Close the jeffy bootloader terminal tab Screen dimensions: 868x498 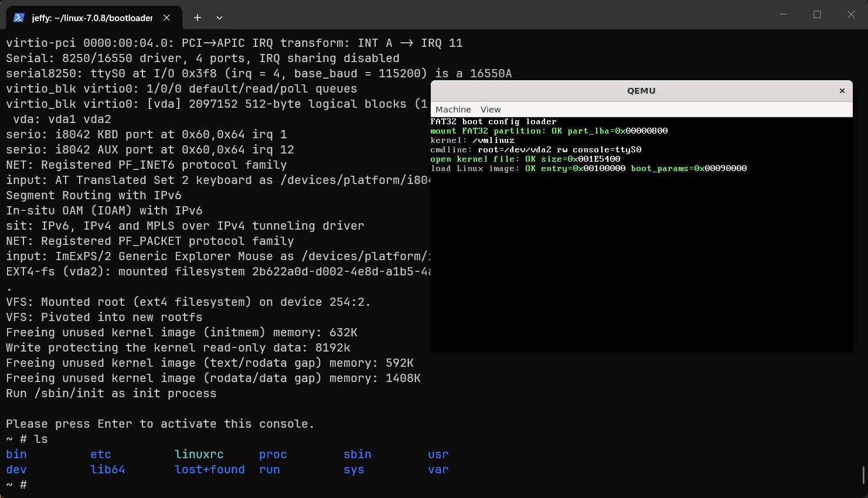166,18
